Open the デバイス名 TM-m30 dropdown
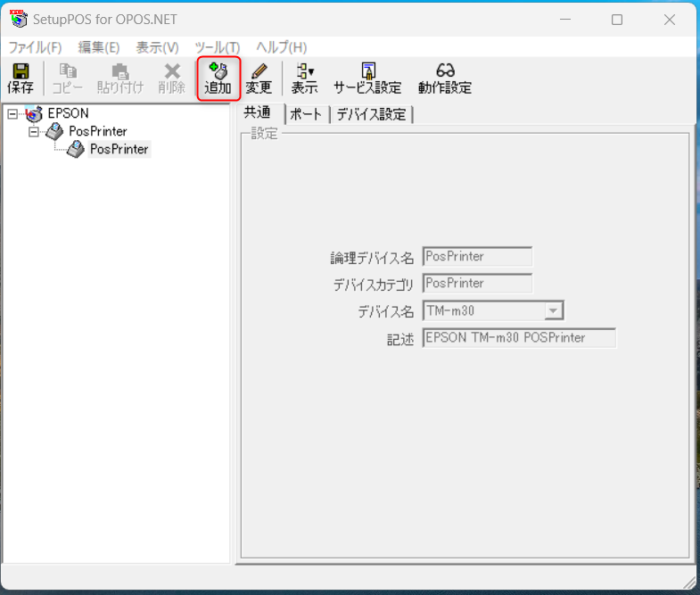The width and height of the screenshot is (700, 595). coord(553,310)
